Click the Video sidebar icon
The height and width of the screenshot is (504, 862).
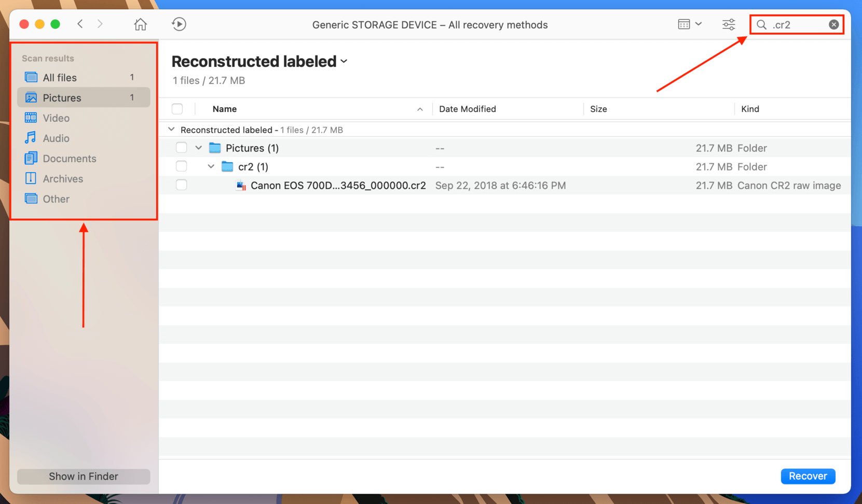pyautogui.click(x=31, y=118)
